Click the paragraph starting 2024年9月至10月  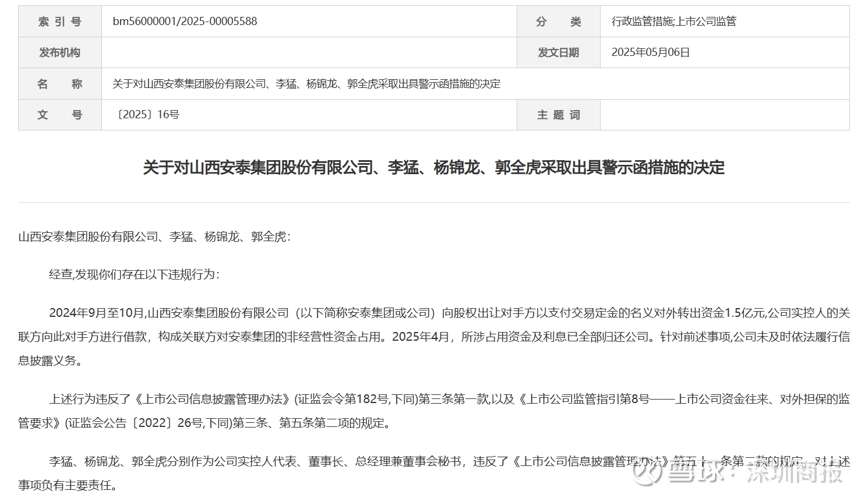pos(434,337)
